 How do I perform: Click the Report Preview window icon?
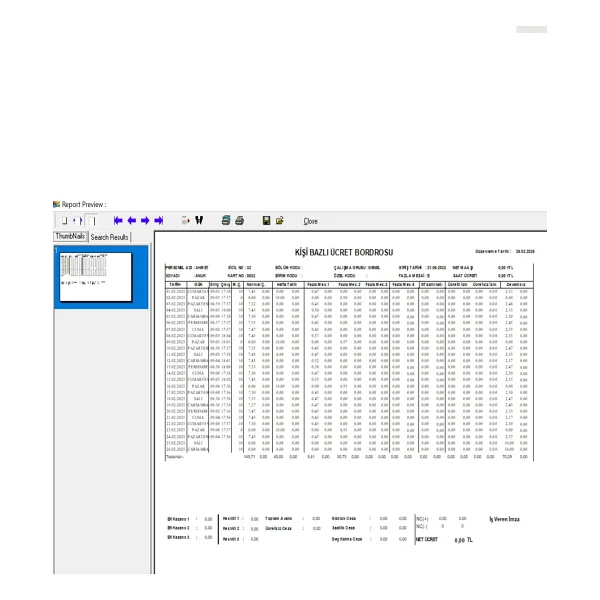pyautogui.click(x=57, y=204)
